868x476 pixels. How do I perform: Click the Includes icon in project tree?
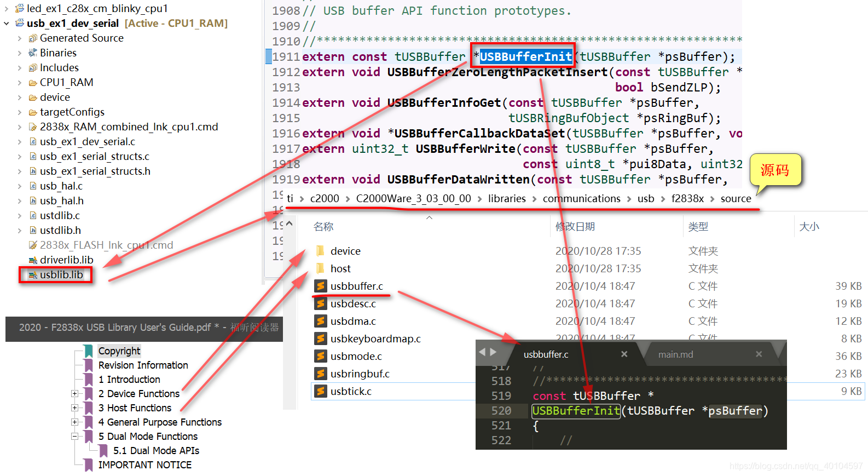33,67
